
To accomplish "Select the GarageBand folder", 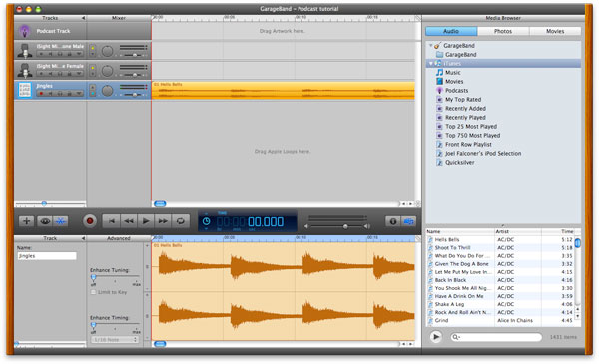I will click(x=460, y=55).
